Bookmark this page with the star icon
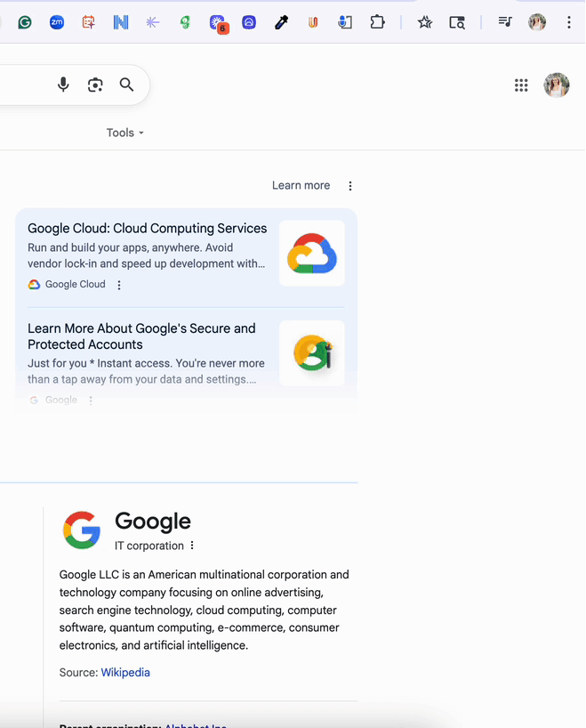Image resolution: width=586 pixels, height=728 pixels. [425, 22]
